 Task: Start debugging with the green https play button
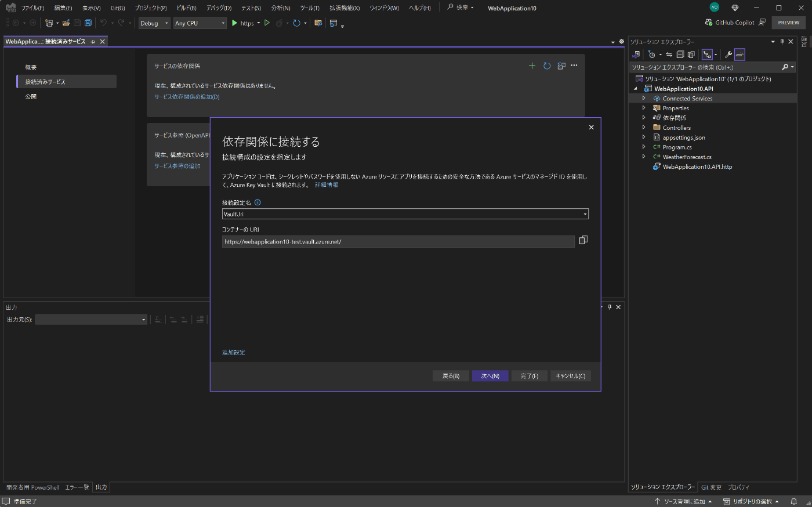(234, 23)
